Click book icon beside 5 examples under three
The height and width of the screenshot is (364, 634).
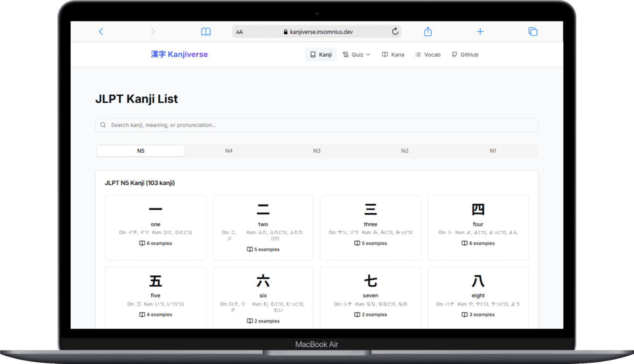[357, 243]
